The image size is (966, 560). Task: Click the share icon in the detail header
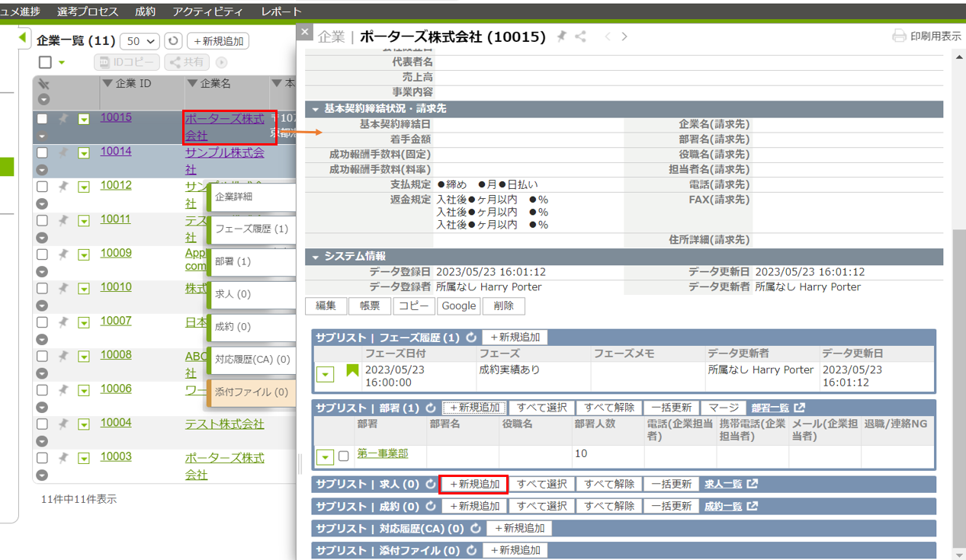[x=580, y=37]
